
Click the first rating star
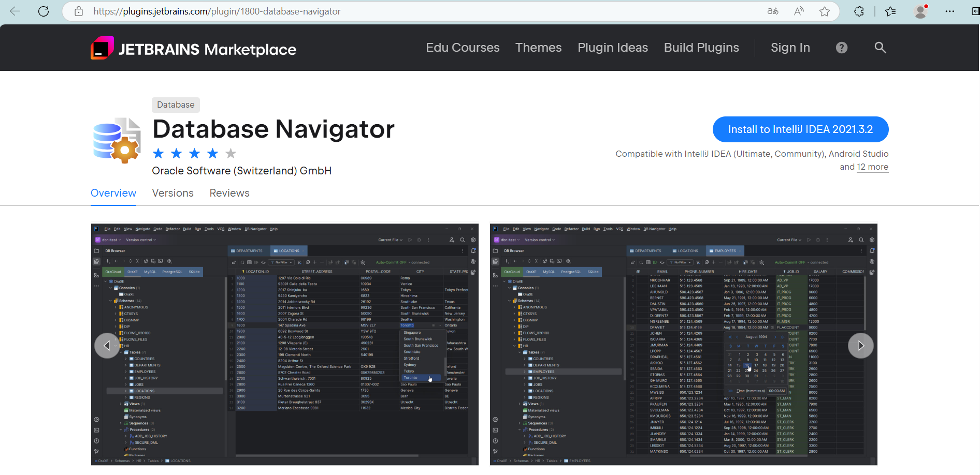pyautogui.click(x=158, y=153)
